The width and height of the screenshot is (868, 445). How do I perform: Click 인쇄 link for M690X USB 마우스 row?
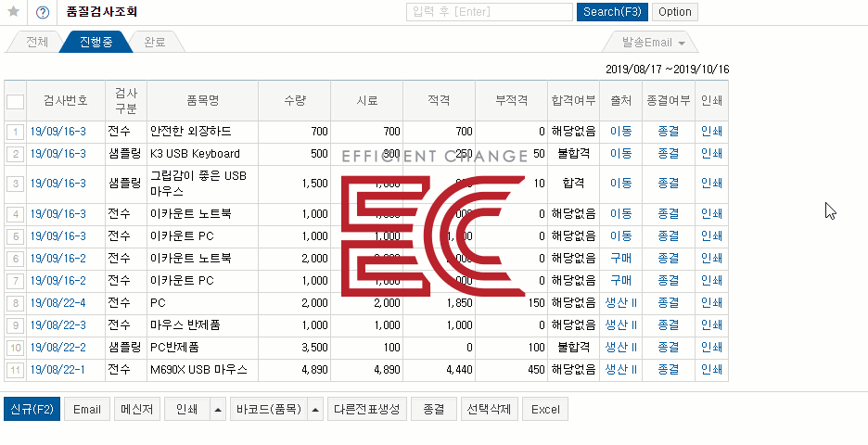click(711, 370)
